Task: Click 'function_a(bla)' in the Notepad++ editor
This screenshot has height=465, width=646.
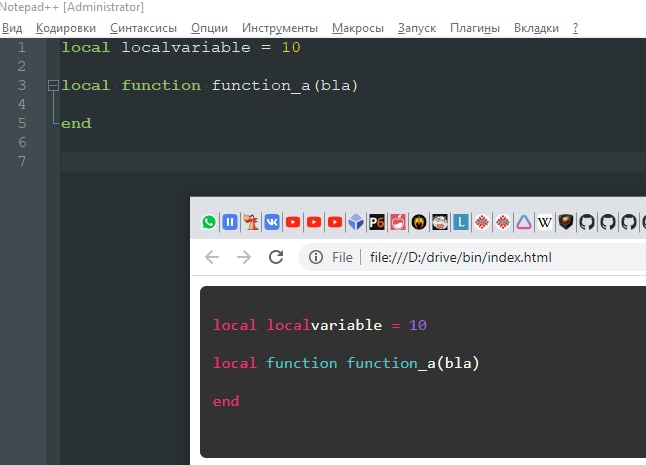Action: click(285, 86)
